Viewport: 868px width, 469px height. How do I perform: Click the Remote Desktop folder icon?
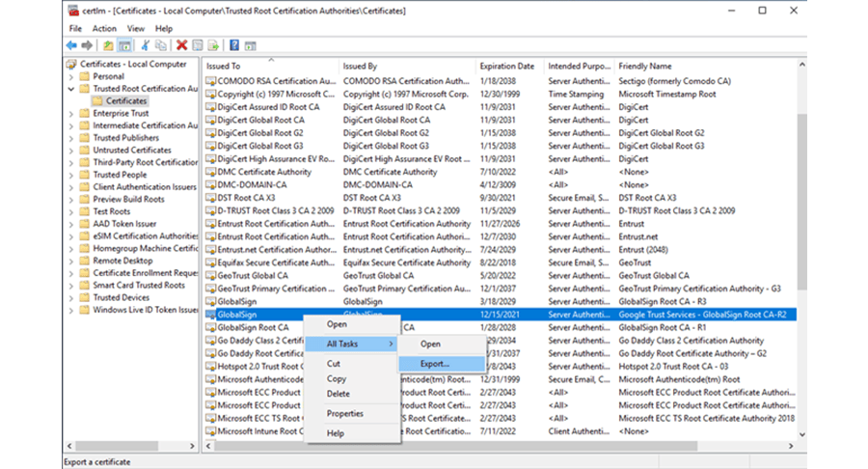(x=84, y=261)
